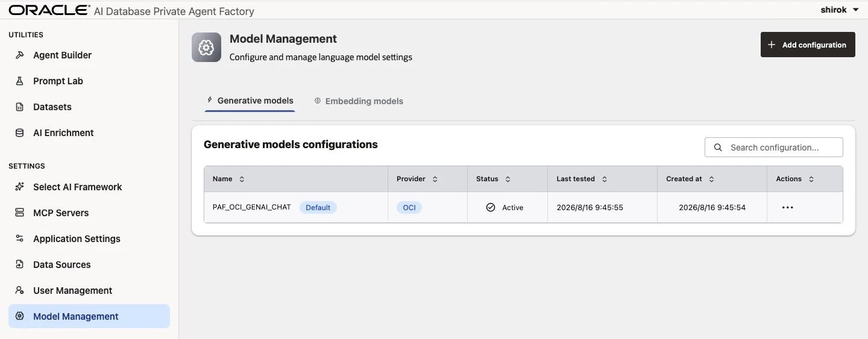Click the Active status checkmark icon
868x339 pixels.
click(491, 207)
